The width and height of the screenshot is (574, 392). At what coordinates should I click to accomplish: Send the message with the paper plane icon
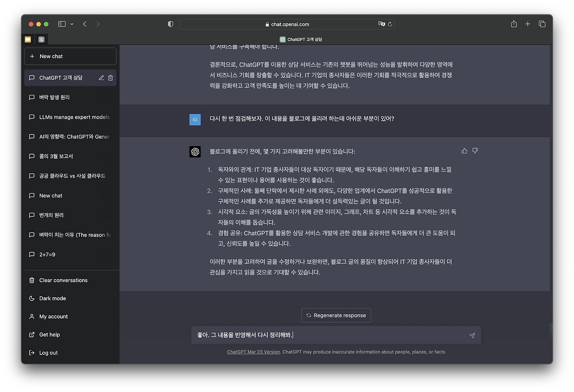pos(471,335)
